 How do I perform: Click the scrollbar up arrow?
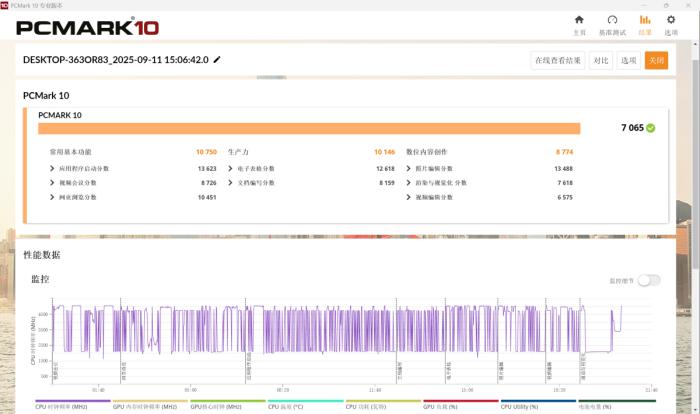(695, 44)
